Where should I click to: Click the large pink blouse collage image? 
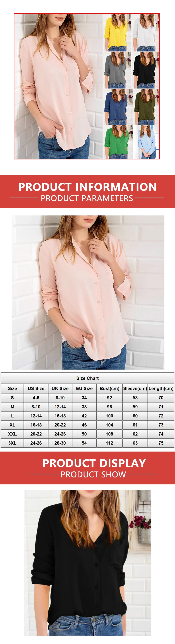[58, 87]
